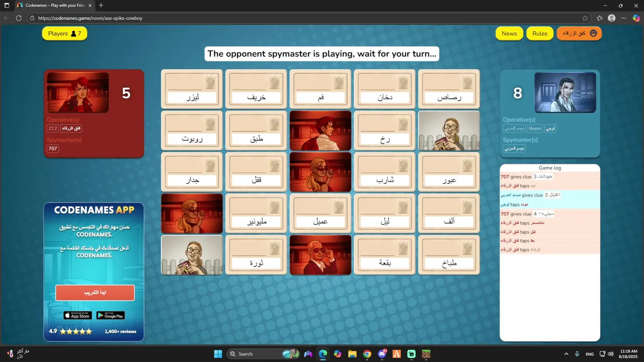644x362 pixels.
Task: Open Google Chrome from taskbar
Action: (x=367, y=354)
